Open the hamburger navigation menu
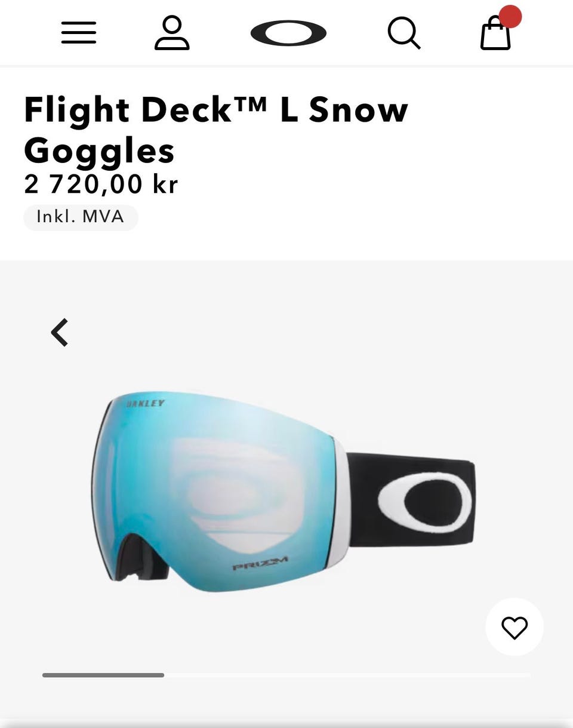Image resolution: width=573 pixels, height=728 pixels. [79, 33]
